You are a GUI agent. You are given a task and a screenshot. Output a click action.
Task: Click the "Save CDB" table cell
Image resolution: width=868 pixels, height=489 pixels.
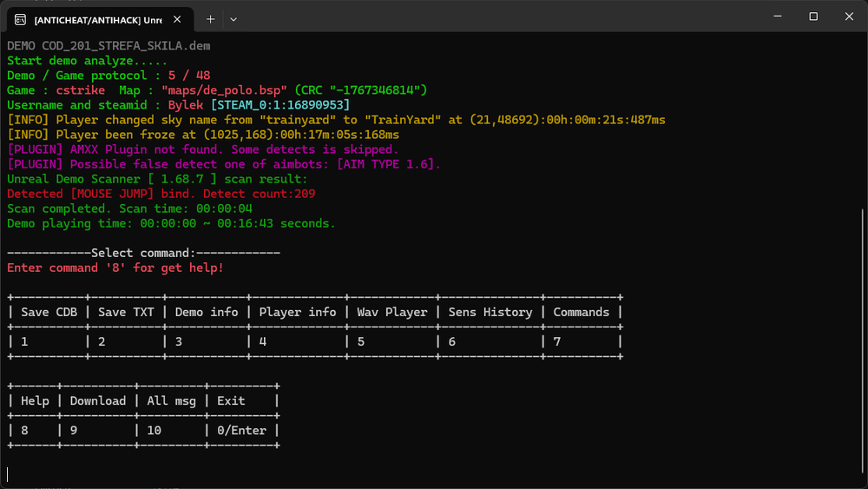[x=49, y=313]
